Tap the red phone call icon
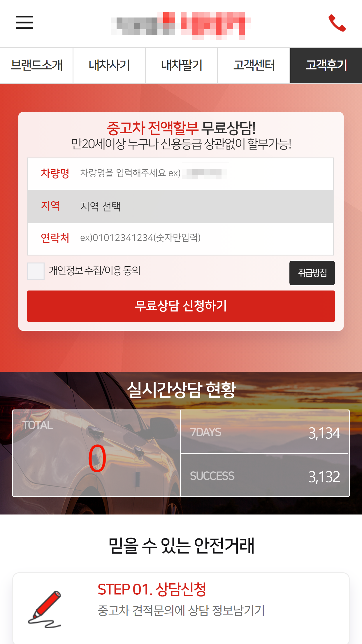The height and width of the screenshot is (644, 362). (x=337, y=23)
